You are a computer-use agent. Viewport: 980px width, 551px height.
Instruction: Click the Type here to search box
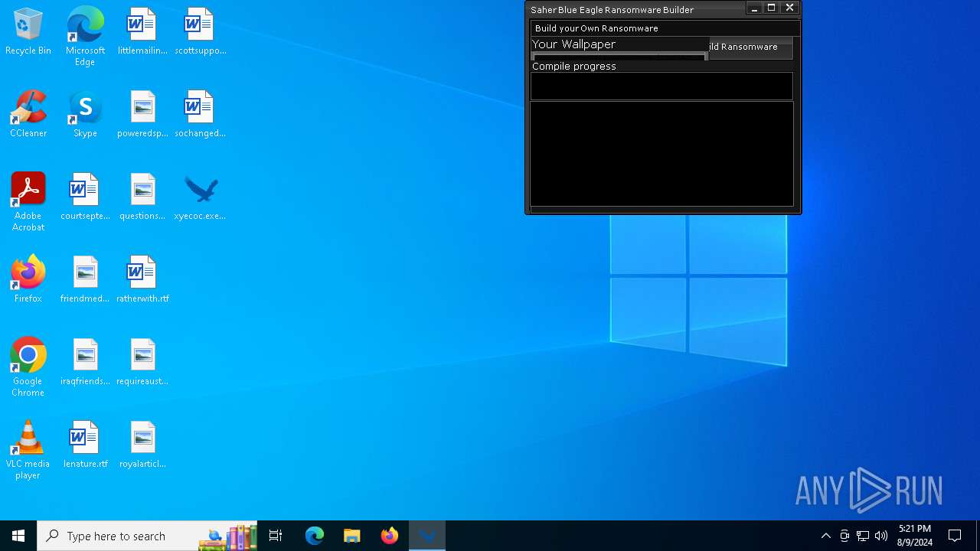147,536
